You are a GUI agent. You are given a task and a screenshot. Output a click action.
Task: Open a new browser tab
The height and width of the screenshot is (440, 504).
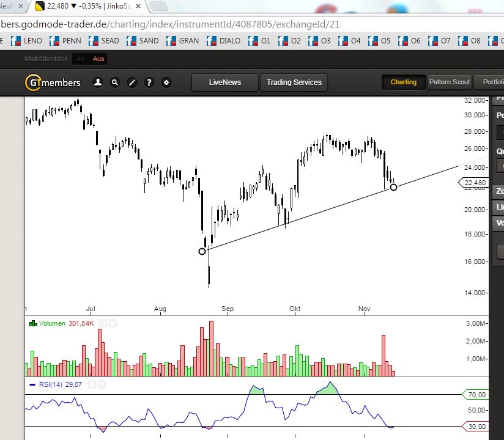[x=159, y=6]
